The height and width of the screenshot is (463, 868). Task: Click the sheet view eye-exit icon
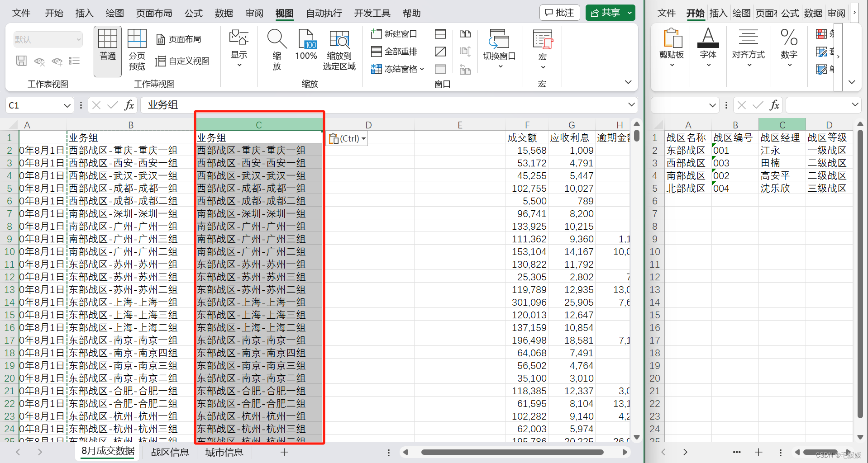coord(39,61)
